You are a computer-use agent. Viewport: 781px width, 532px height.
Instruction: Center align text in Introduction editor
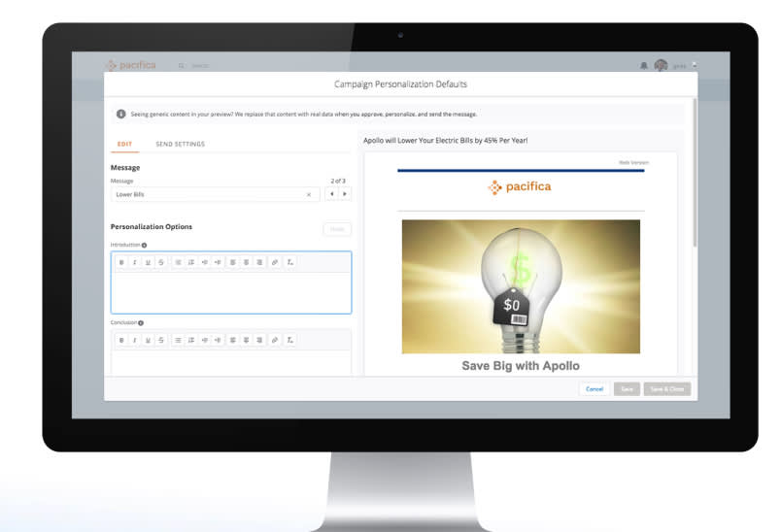click(x=246, y=262)
